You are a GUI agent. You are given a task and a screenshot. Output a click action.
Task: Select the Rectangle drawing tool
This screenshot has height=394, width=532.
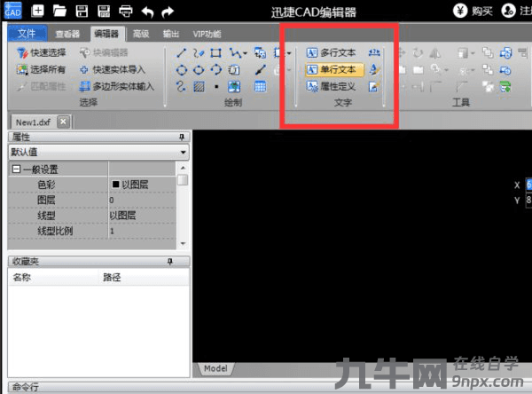click(215, 53)
